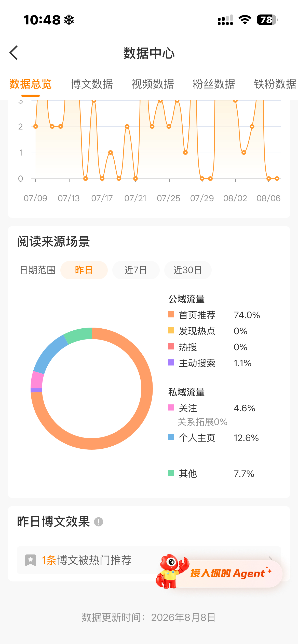Open the 1条博文被热门推荐 row chevron
Viewport: 298px width, 644px height.
[x=270, y=558]
